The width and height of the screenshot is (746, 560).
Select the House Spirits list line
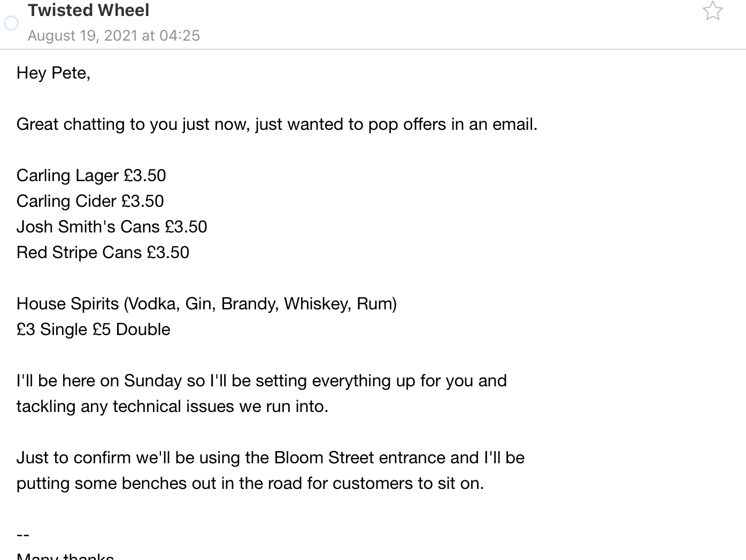pos(206,304)
